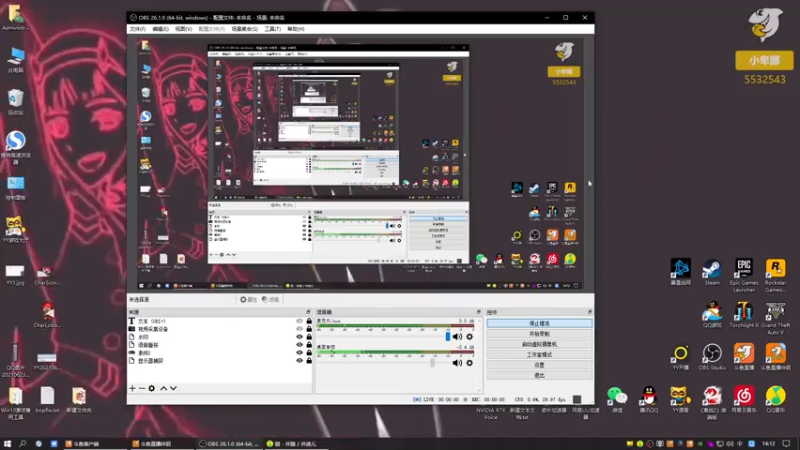This screenshot has height=450, width=800.
Task: Open YY开播 desktop shortcut
Action: pos(680,357)
